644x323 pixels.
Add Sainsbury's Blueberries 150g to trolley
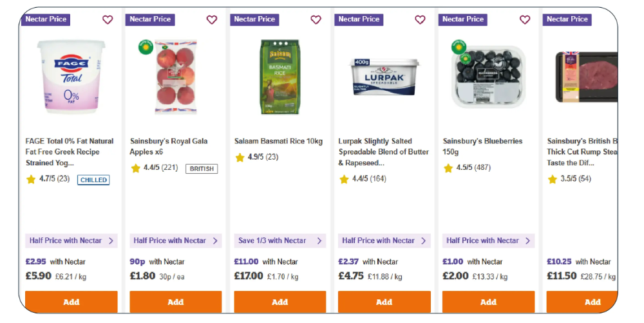pos(489,302)
